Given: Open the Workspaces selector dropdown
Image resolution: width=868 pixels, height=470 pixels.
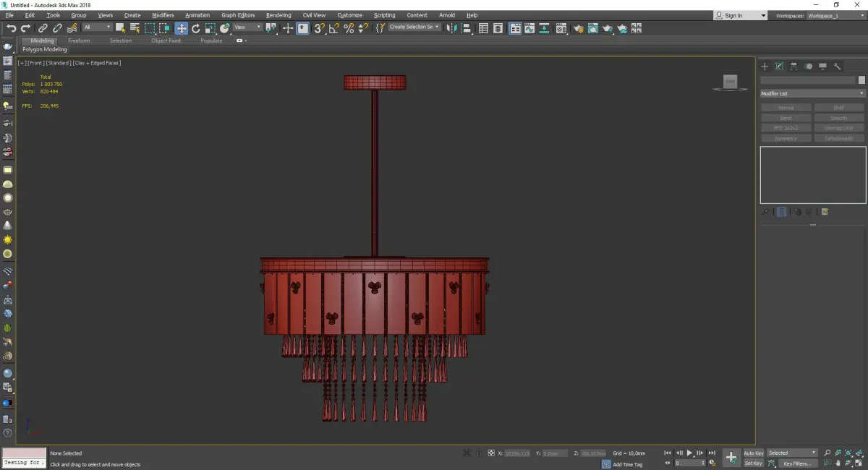Looking at the screenshot, I should coord(835,15).
